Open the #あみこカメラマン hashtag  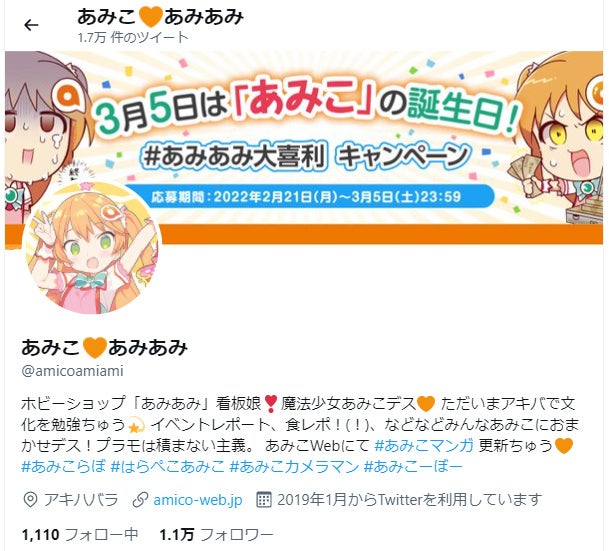click(294, 466)
